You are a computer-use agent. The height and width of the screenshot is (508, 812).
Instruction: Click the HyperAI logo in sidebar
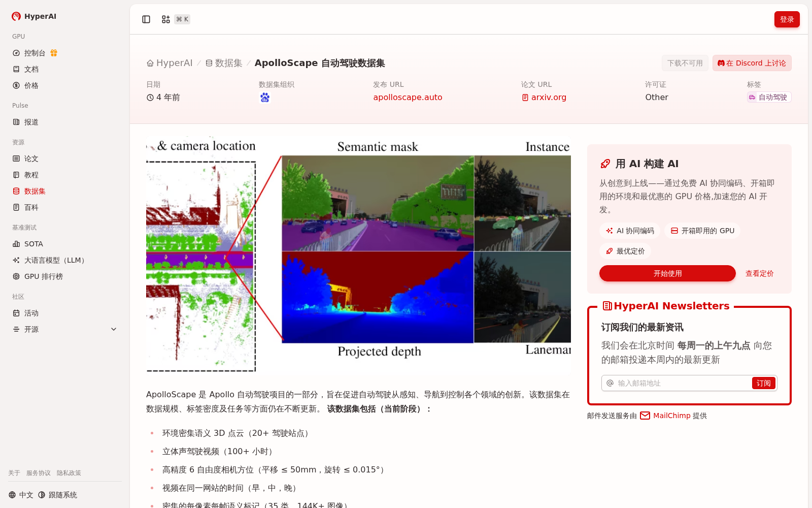click(x=33, y=16)
